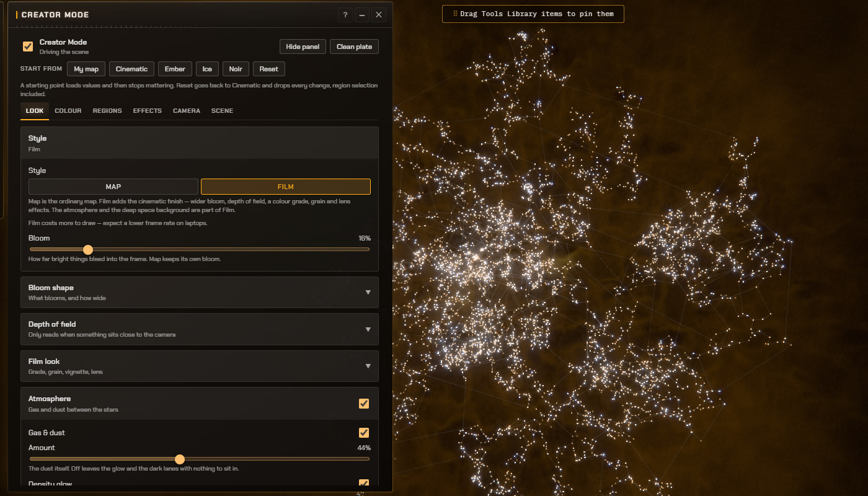
Task: Choose the Map style option
Action: point(113,187)
